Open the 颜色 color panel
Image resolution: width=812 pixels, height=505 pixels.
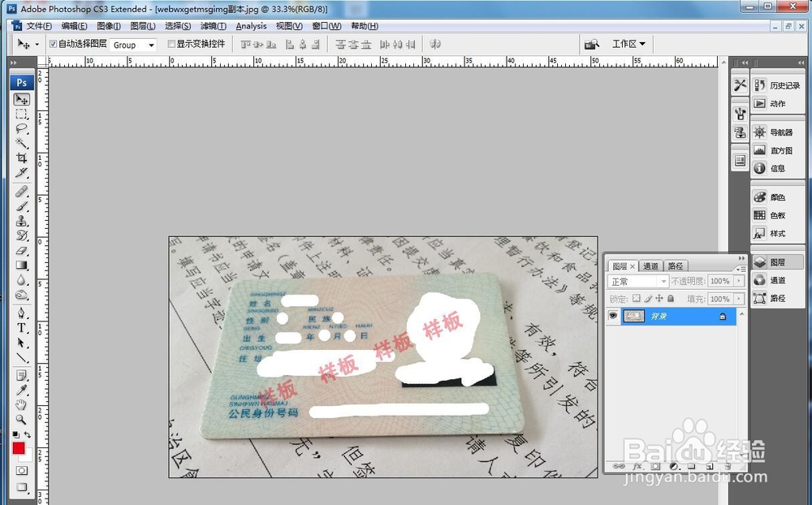click(x=778, y=197)
